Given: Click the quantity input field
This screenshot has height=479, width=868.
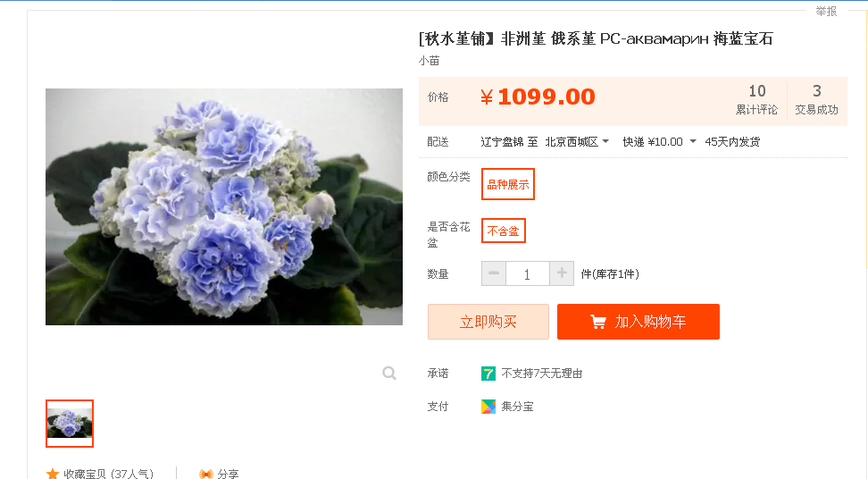Looking at the screenshot, I should (x=528, y=273).
